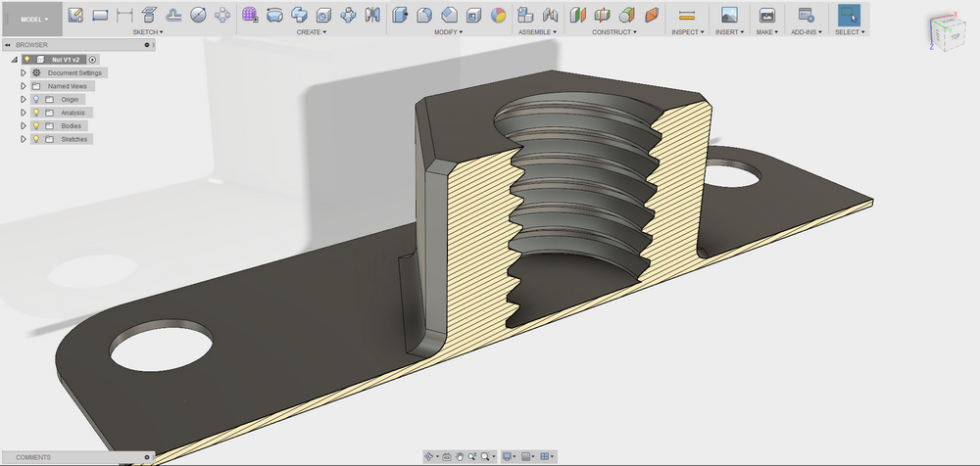This screenshot has height=466, width=980.
Task: Select the Tangent Plane cylinder construct icon
Action: pos(627,15)
